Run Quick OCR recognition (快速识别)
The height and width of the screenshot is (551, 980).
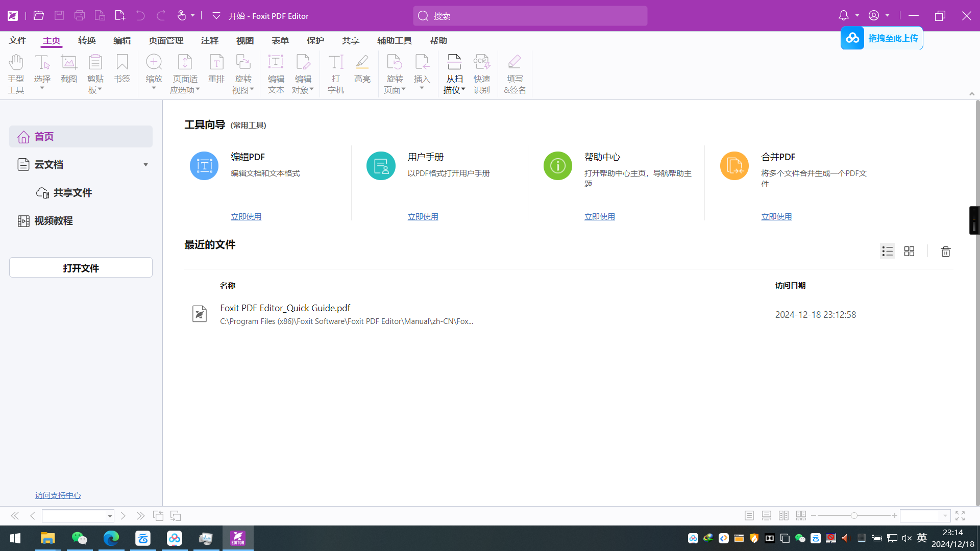[x=481, y=74]
